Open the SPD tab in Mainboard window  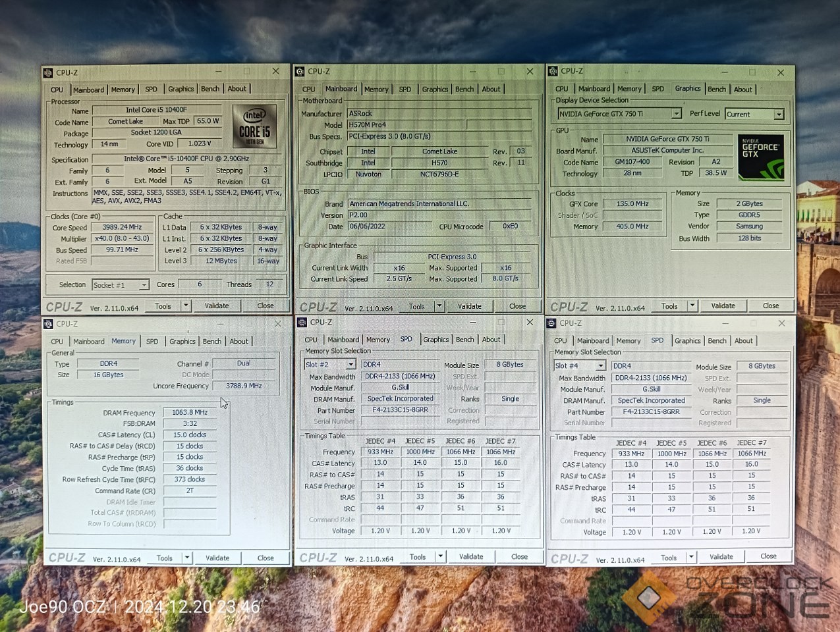click(x=405, y=90)
